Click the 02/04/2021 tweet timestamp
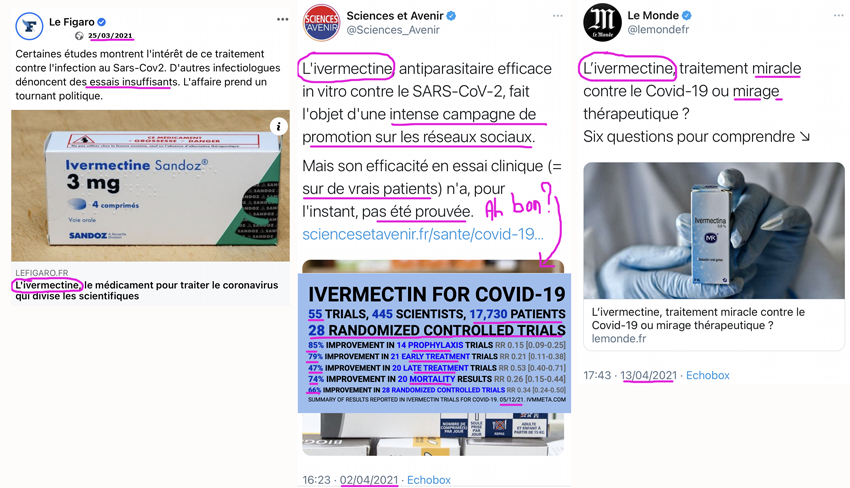Image resolution: width=850 pixels, height=488 pixels. tap(369, 480)
